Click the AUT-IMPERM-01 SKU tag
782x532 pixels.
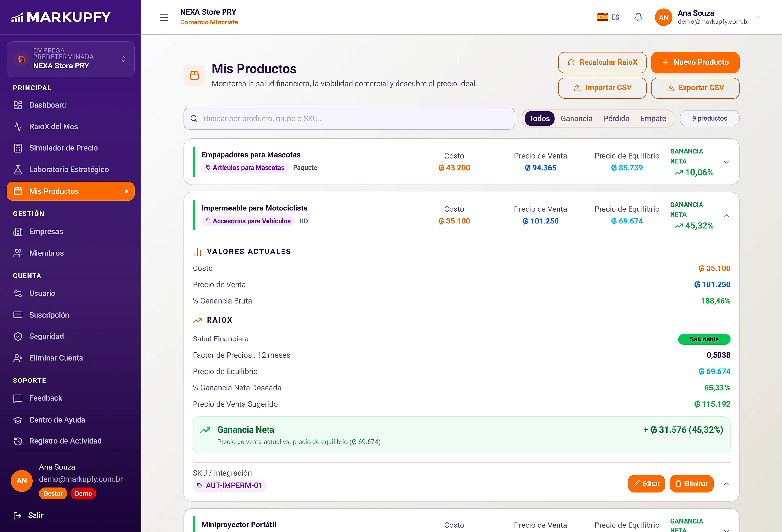[x=230, y=485]
